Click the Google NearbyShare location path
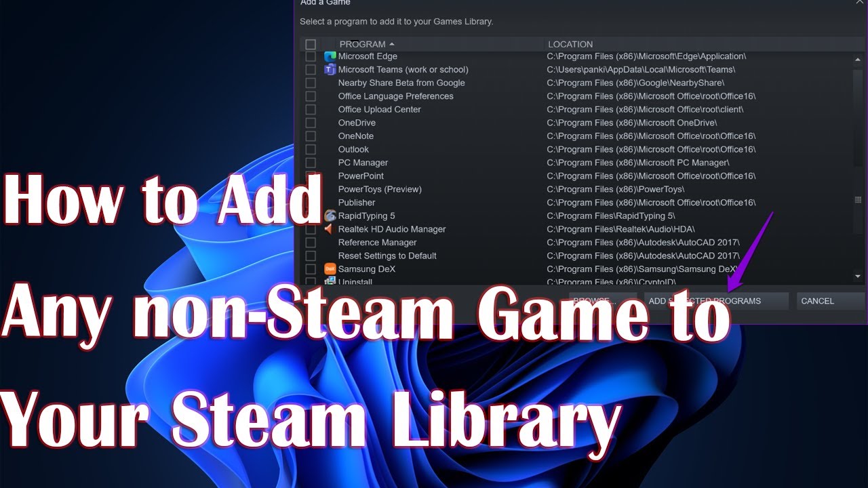This screenshot has width=868, height=488. pos(635,83)
